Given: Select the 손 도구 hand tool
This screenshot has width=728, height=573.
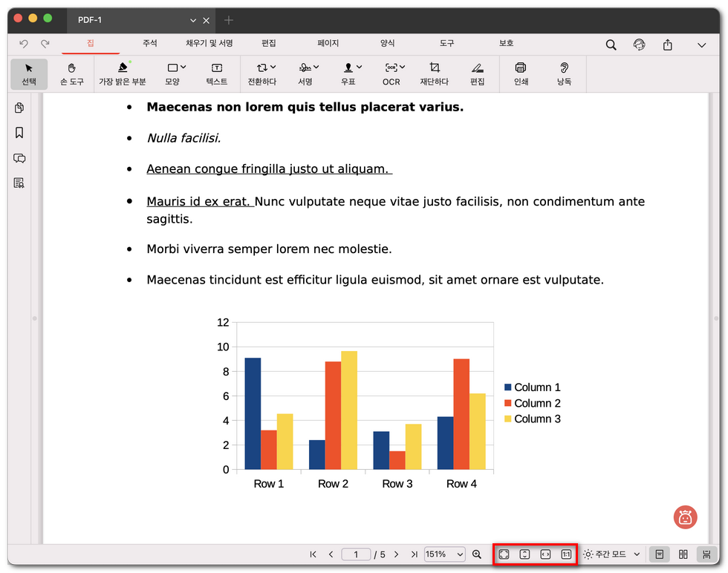Looking at the screenshot, I should (x=72, y=73).
